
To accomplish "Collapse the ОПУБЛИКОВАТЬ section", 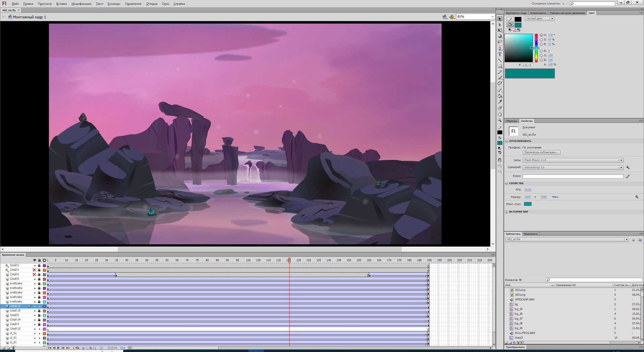I will tap(506, 141).
